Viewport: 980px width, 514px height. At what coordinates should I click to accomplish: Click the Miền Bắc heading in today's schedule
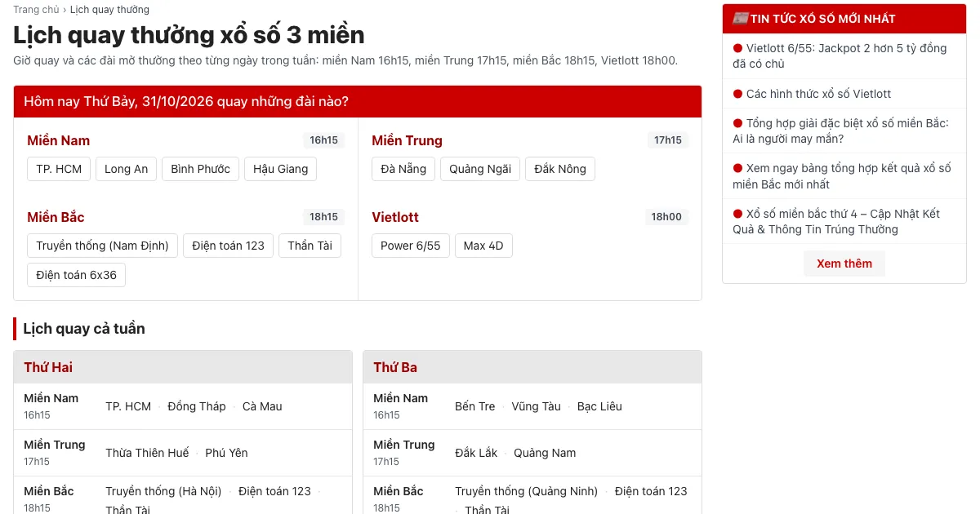click(x=56, y=217)
